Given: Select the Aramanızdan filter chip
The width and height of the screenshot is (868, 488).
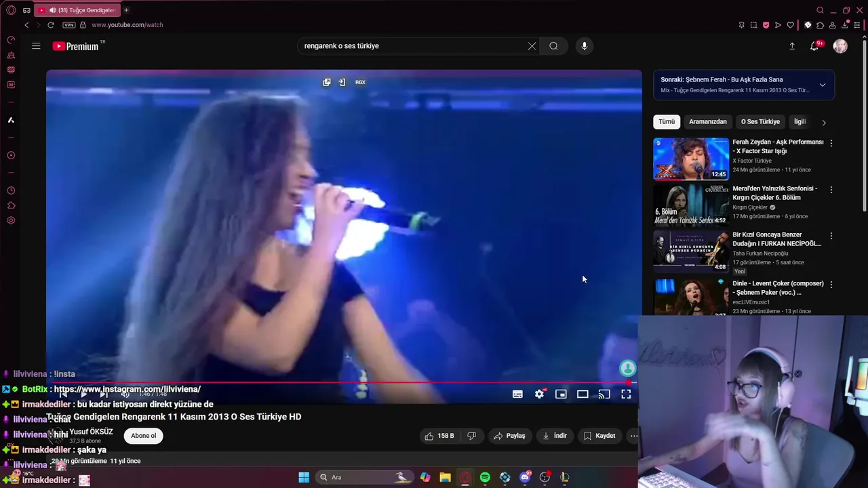Looking at the screenshot, I should (708, 122).
